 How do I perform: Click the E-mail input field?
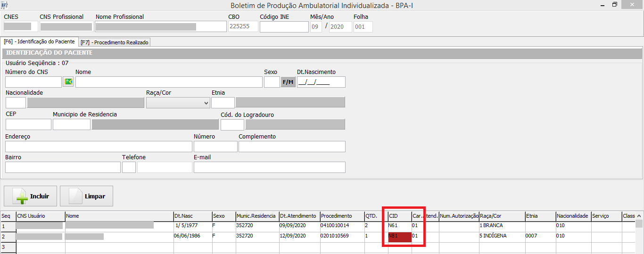pos(269,167)
